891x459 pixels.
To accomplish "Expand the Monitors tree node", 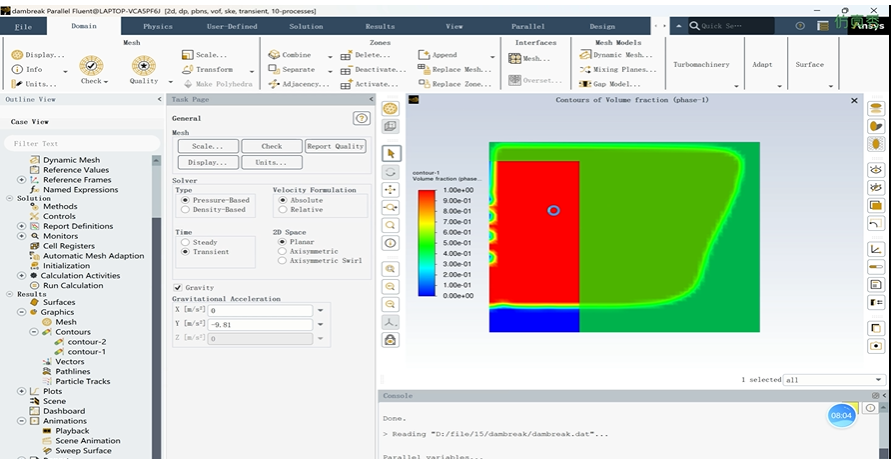I will (x=22, y=236).
